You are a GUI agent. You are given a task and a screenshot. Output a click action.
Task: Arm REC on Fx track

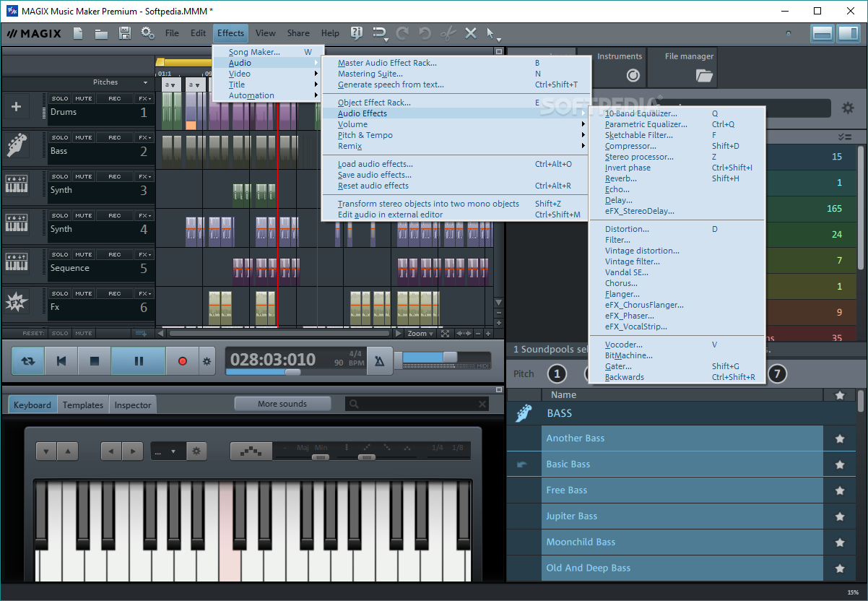coord(115,293)
